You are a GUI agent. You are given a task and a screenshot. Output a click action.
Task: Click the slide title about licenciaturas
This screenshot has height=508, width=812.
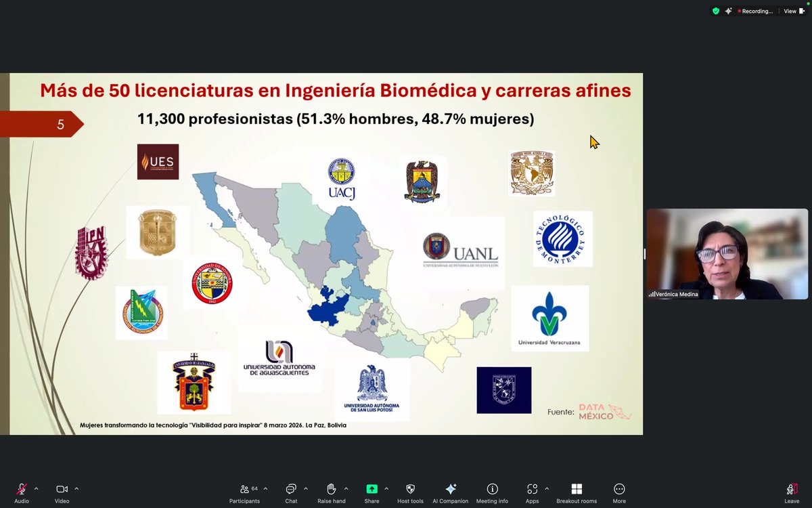(336, 91)
